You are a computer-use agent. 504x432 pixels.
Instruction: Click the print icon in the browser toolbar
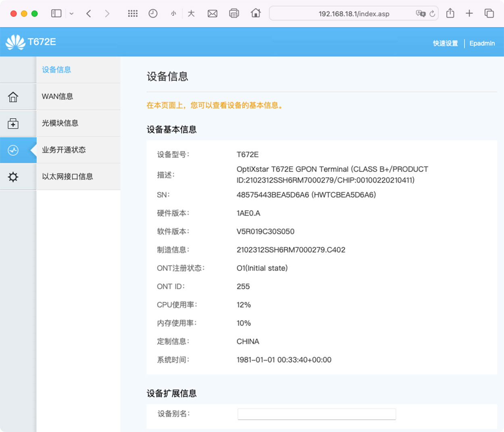(x=234, y=13)
